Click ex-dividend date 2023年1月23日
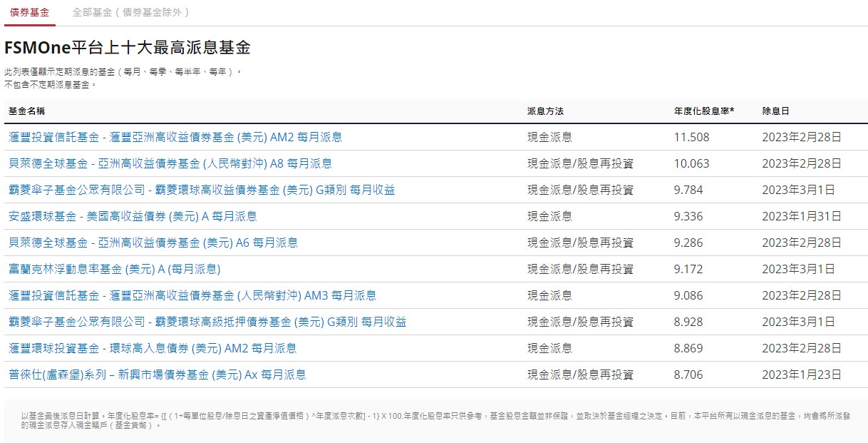This screenshot has width=868, height=443. coord(802,375)
